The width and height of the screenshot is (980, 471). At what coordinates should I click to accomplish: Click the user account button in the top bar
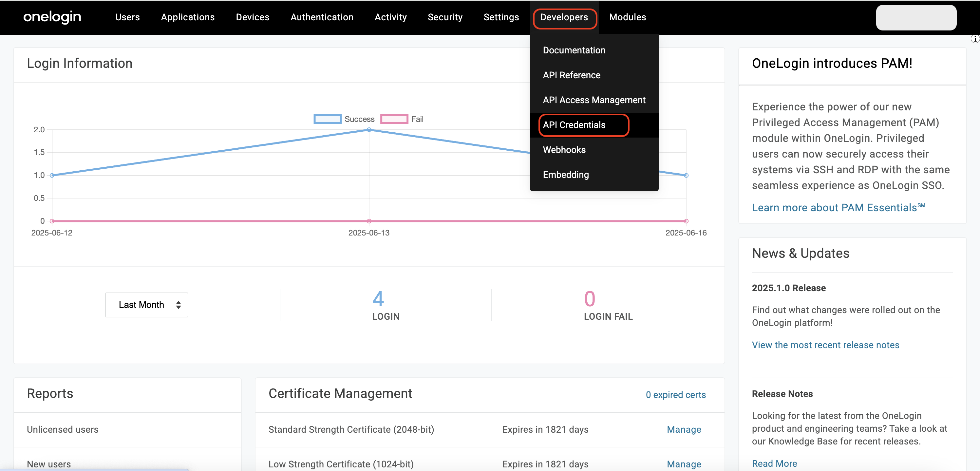pyautogui.click(x=916, y=17)
